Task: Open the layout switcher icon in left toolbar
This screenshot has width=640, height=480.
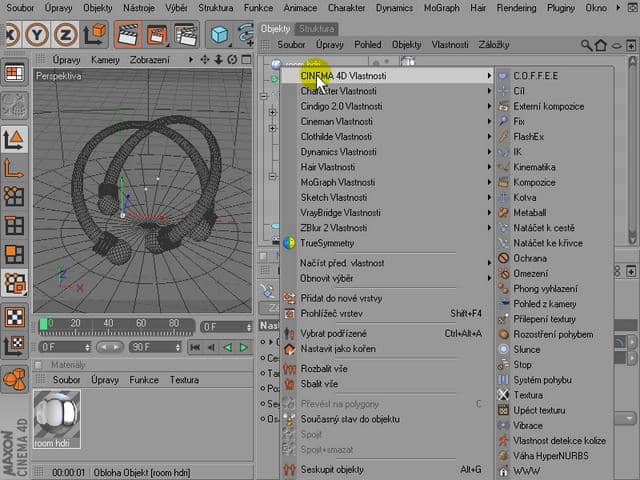Action: [15, 72]
